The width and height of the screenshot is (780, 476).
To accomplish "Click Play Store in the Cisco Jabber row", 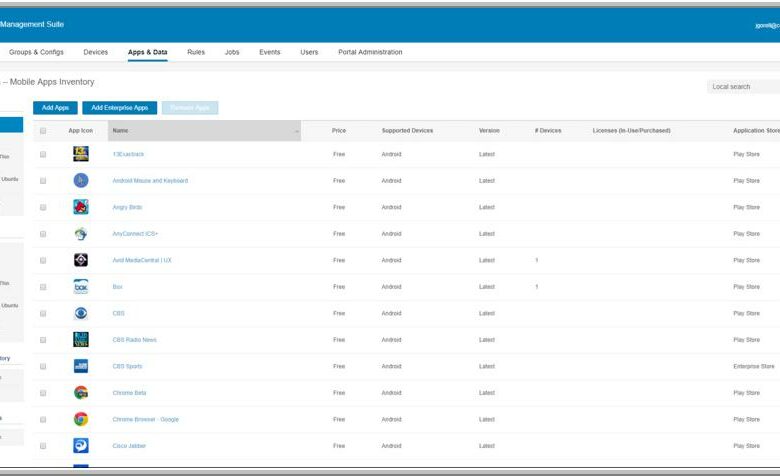I will (x=746, y=446).
